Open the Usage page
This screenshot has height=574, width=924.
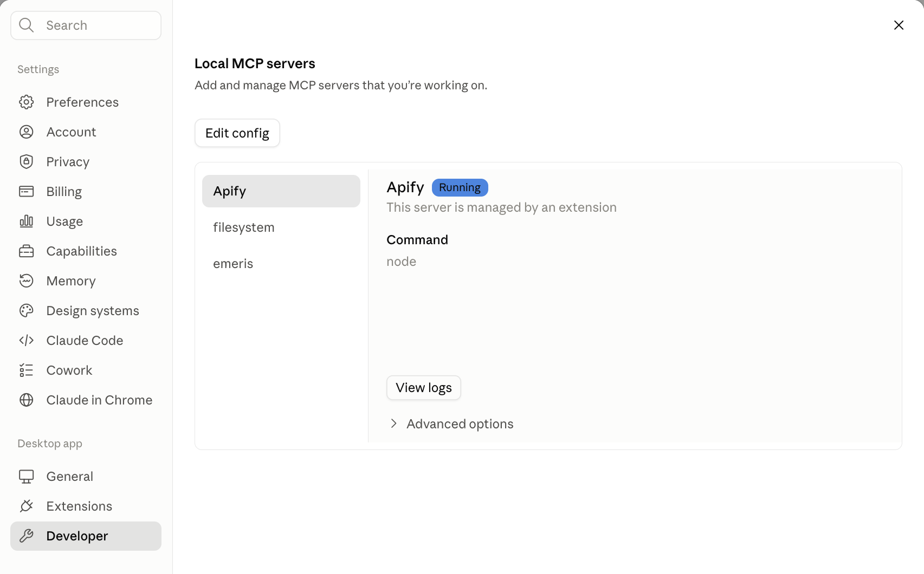pyautogui.click(x=86, y=221)
